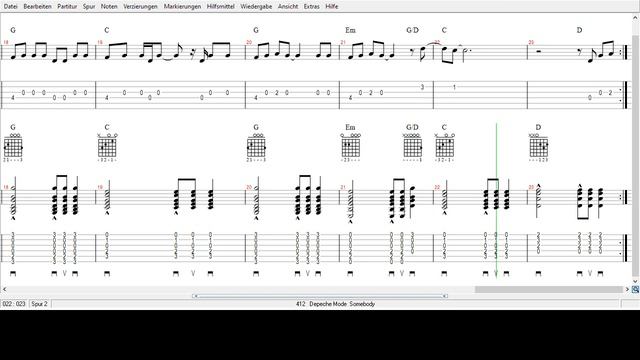The height and width of the screenshot is (360, 640).
Task: Click the vertical scrollbar down arrow
Action: [x=635, y=281]
